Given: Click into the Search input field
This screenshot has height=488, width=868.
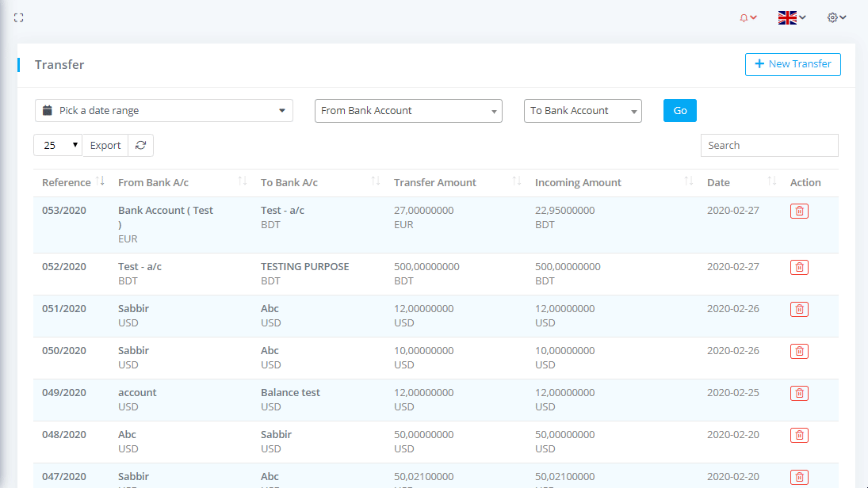Looking at the screenshot, I should point(769,146).
